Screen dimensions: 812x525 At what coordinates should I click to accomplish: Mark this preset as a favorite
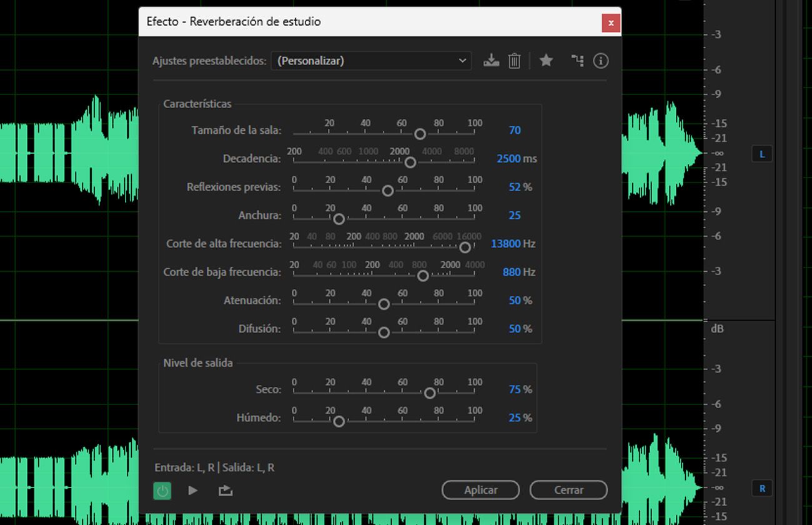[546, 61]
